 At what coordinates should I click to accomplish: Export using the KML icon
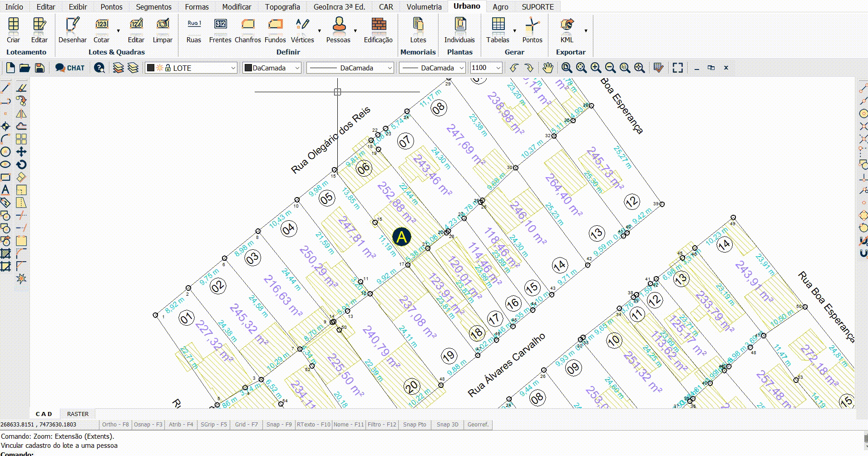567,25
